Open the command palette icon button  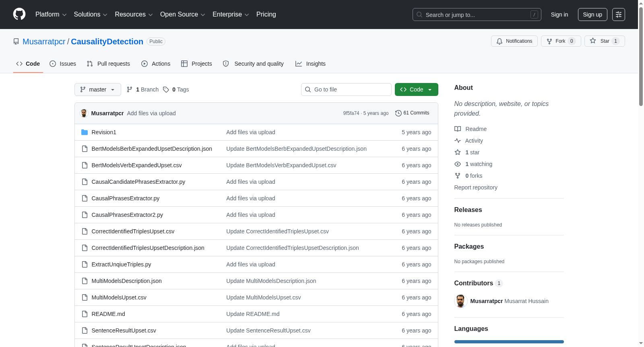(619, 15)
